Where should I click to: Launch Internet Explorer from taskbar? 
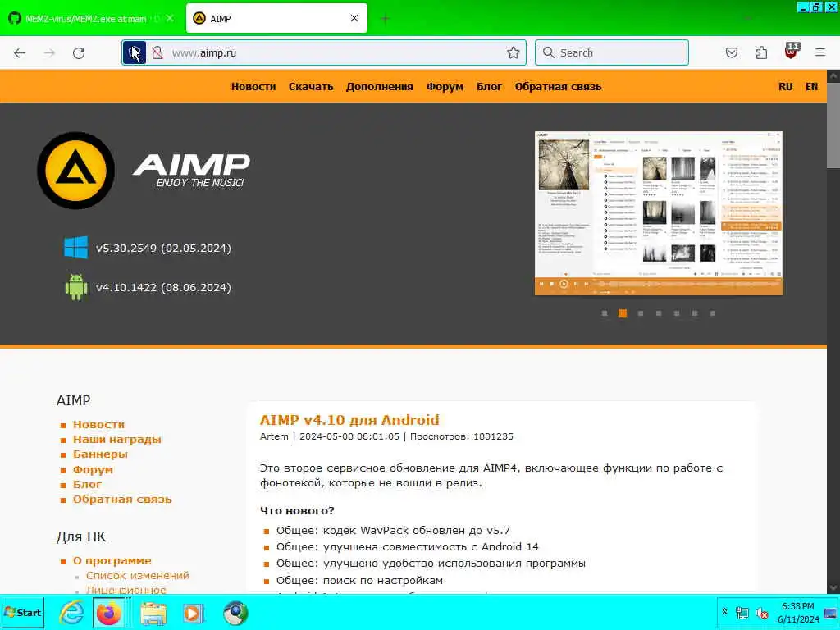(71, 613)
